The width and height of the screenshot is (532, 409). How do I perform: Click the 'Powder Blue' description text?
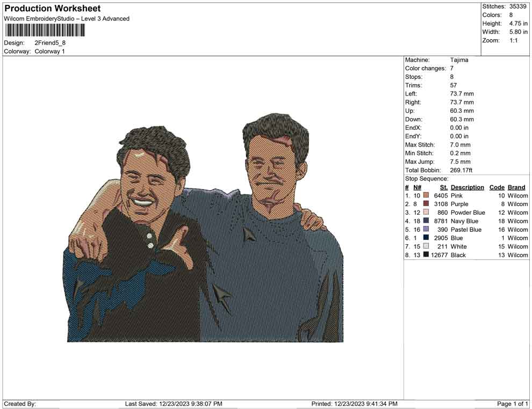468,213
